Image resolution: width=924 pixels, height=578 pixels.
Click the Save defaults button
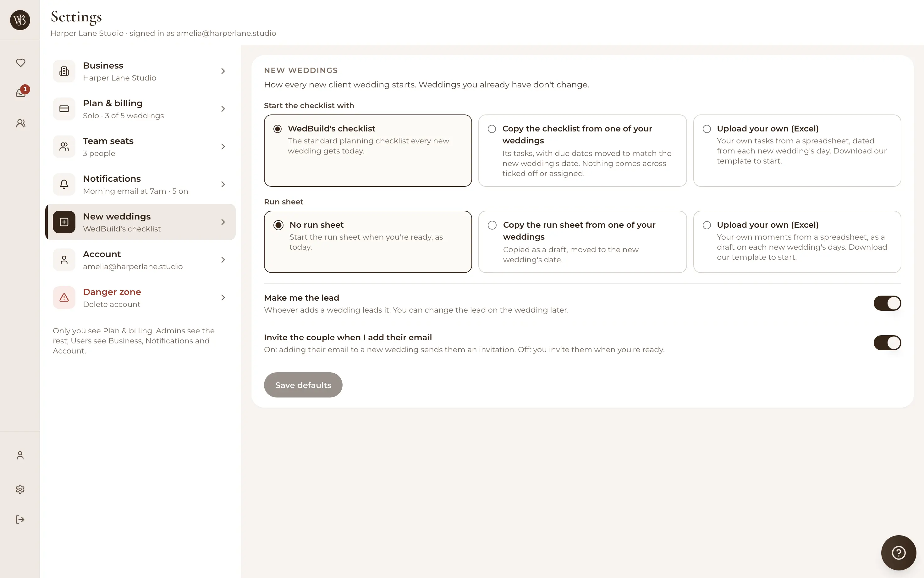tap(303, 385)
